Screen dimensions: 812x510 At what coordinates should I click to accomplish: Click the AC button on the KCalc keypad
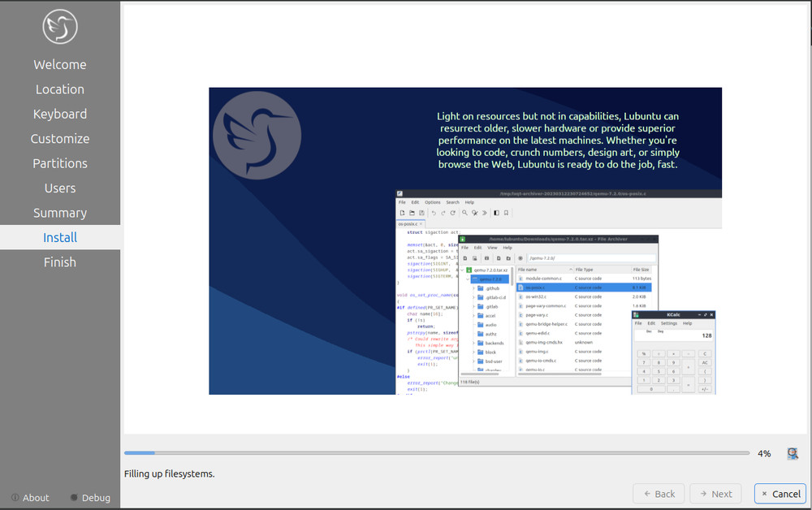pos(705,362)
